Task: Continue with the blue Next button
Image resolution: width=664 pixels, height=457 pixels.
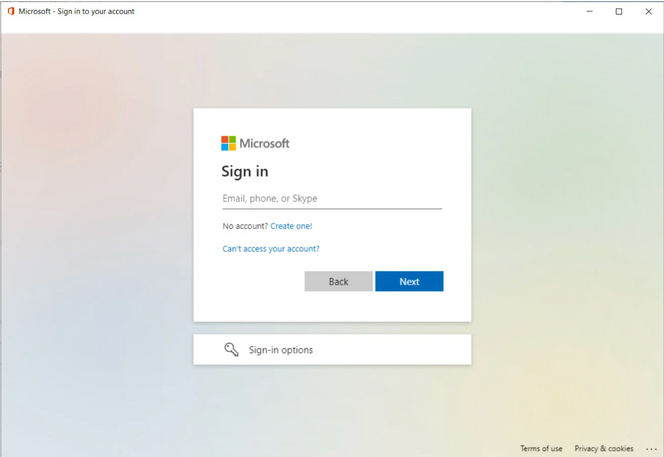Action: click(409, 281)
